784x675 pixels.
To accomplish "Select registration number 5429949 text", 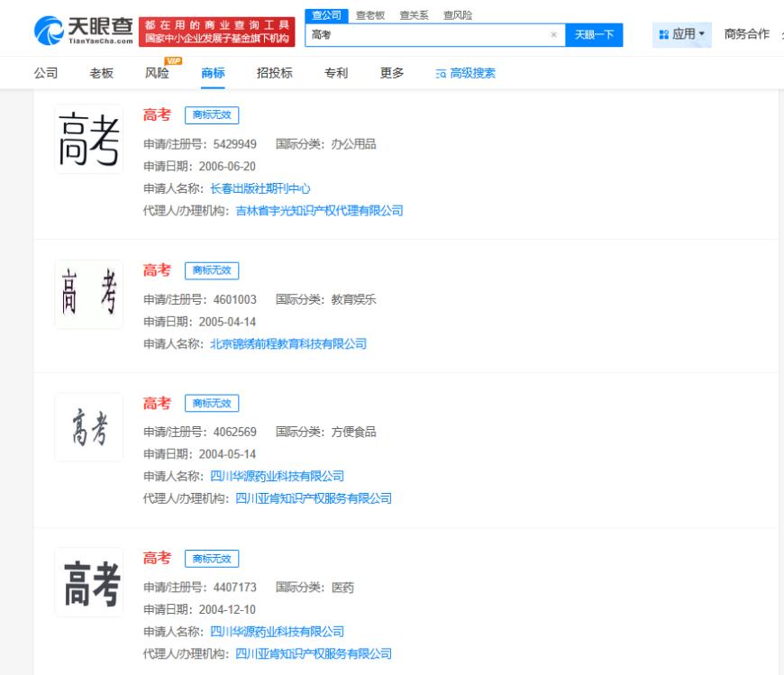I will click(234, 144).
